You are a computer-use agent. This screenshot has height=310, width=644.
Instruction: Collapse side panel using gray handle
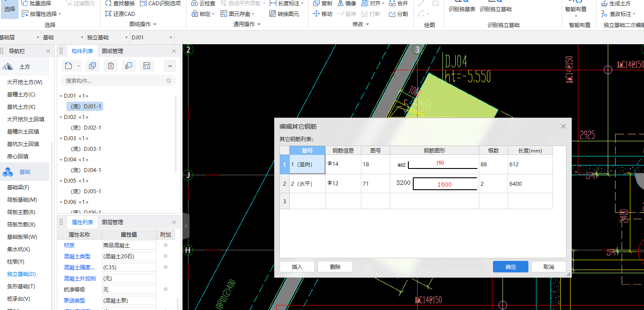point(186,226)
